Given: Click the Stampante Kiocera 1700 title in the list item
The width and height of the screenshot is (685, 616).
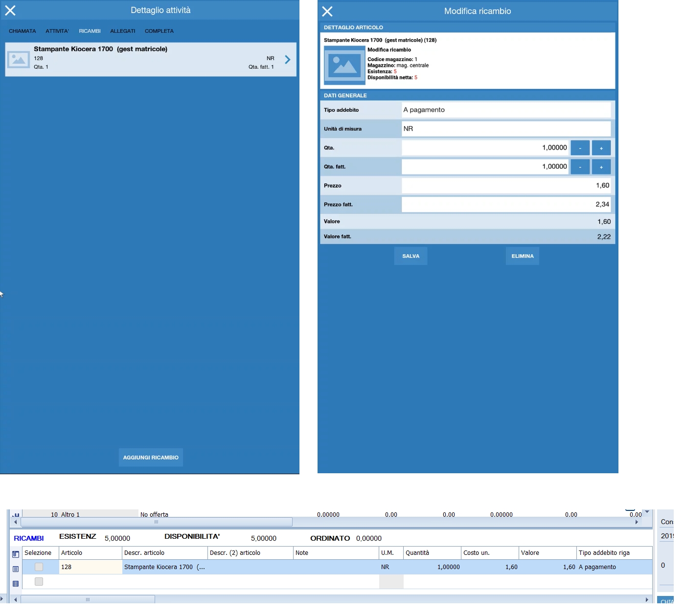Looking at the screenshot, I should 101,49.
